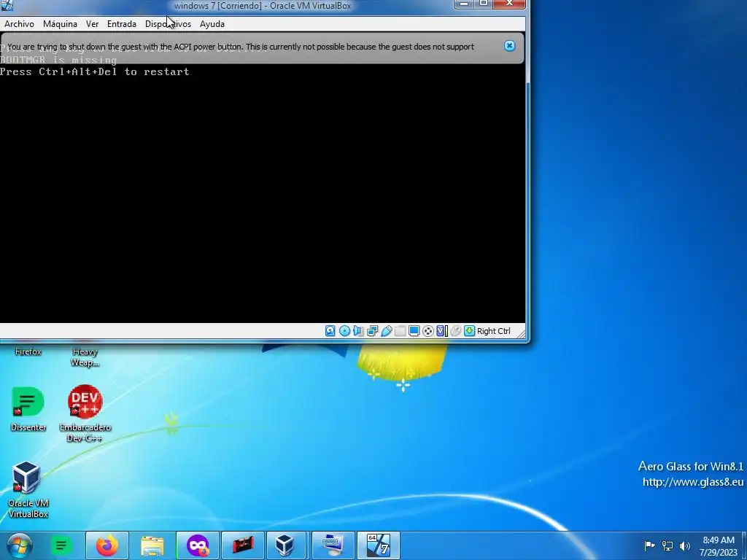Select the Oracle VM VirtualBox desktop icon
Viewport: 747px width, 560px height.
28,489
